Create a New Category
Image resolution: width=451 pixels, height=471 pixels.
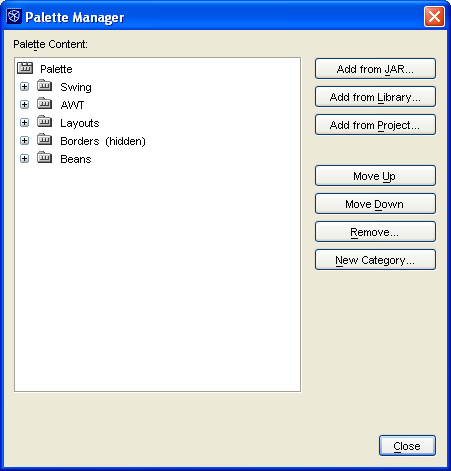coord(375,260)
